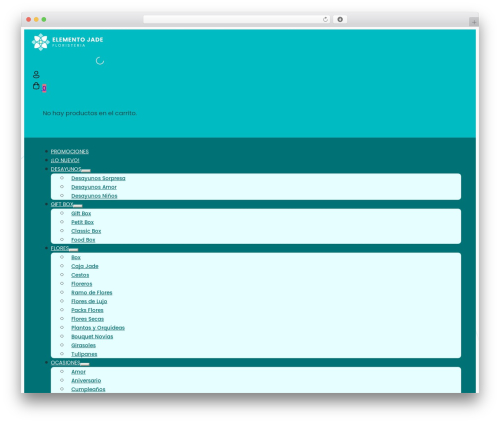Open Girasoles link
500x423 pixels.
(x=83, y=345)
